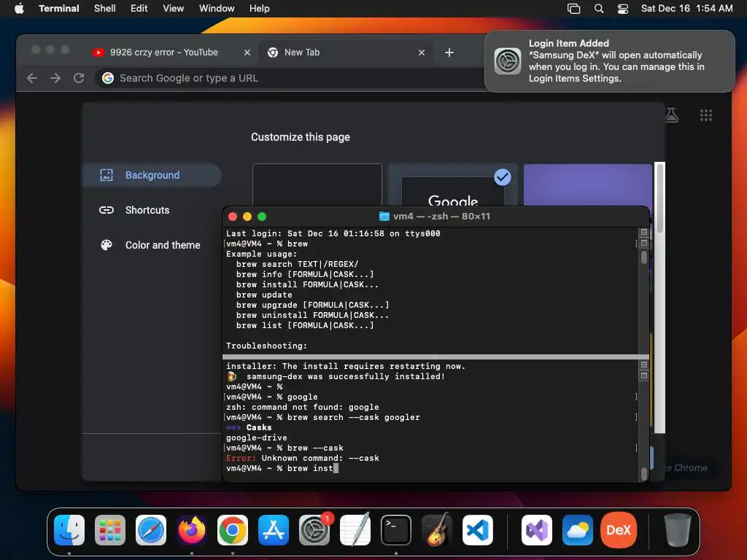Open the Help menu
This screenshot has width=747, height=560.
tap(259, 8)
